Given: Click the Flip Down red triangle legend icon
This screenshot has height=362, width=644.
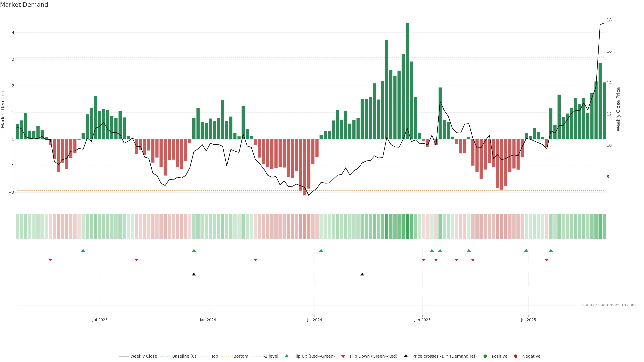Looking at the screenshot, I should [x=343, y=356].
